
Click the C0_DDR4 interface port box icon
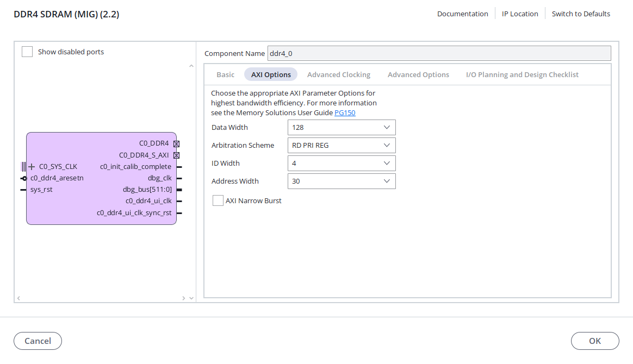pos(176,143)
